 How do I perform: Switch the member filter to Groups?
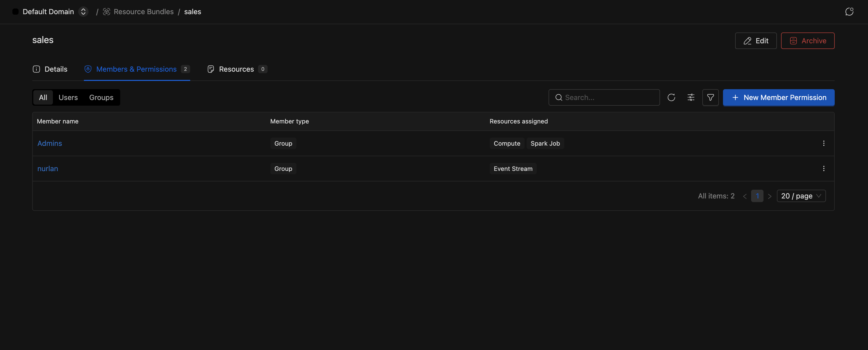pyautogui.click(x=101, y=98)
